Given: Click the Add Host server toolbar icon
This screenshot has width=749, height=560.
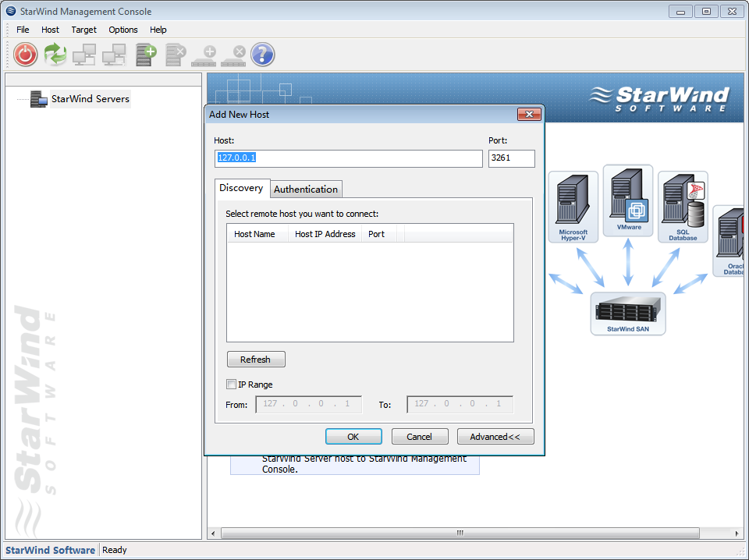Looking at the screenshot, I should [146, 55].
